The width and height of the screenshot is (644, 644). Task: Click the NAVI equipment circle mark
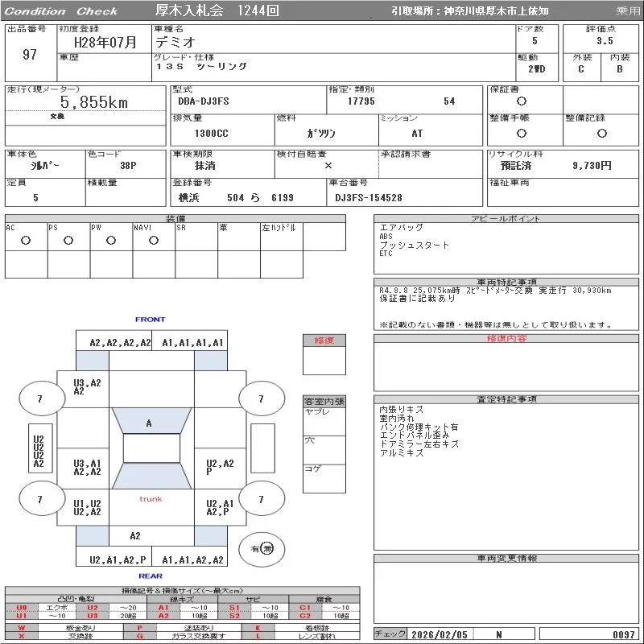[x=154, y=240]
